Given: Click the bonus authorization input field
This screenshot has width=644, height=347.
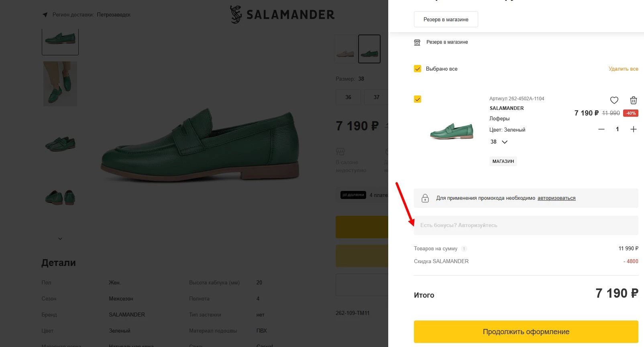Looking at the screenshot, I should click(526, 225).
